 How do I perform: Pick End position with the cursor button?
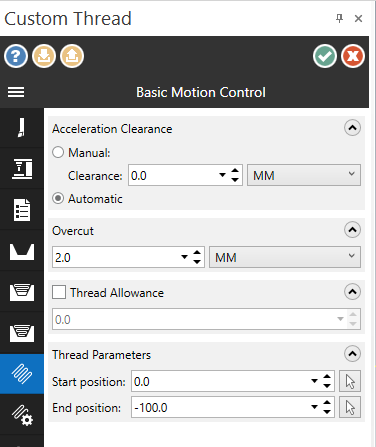350,407
